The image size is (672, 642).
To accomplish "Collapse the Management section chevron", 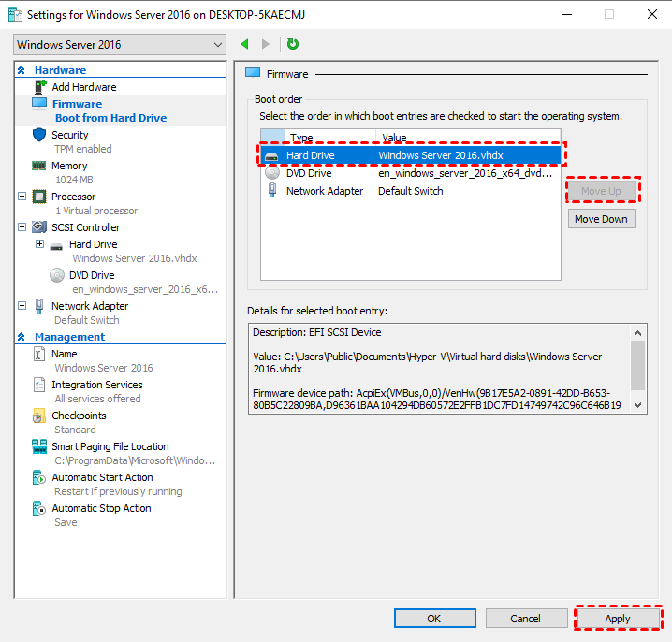I will [21, 337].
